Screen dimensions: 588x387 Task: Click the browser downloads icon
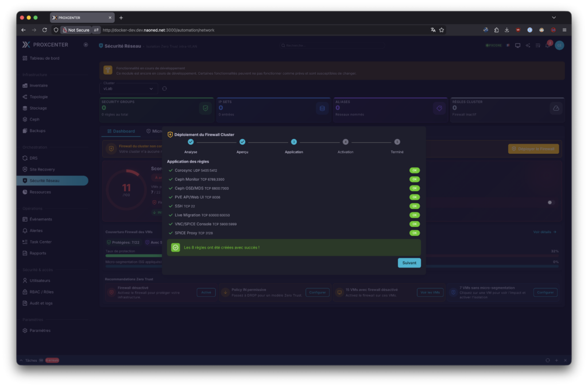[507, 30]
